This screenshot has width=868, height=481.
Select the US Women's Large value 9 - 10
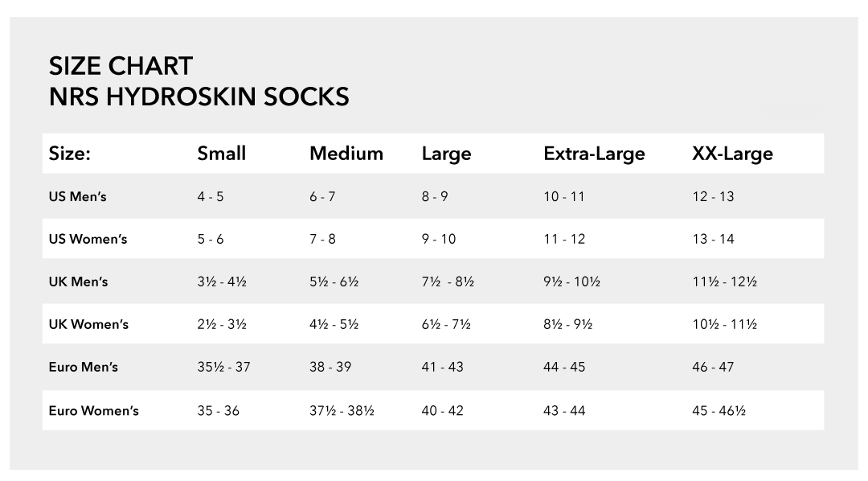439,240
